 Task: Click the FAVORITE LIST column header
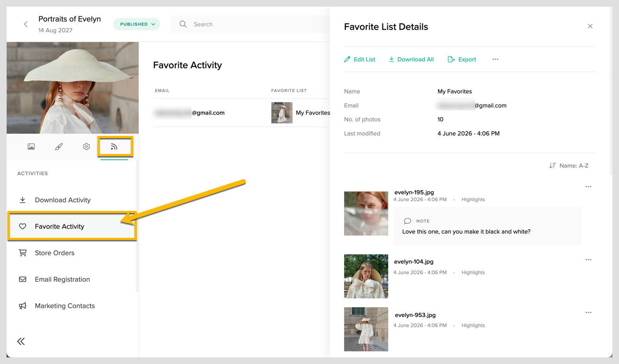coord(289,90)
